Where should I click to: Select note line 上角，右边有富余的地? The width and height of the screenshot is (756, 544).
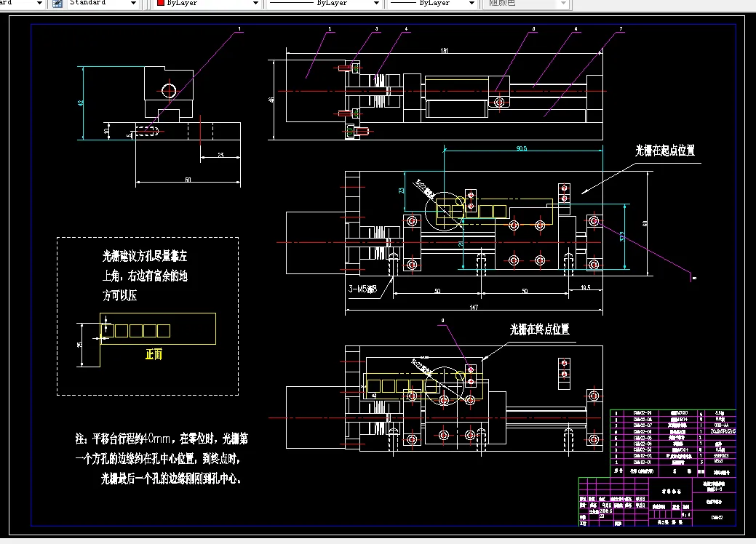point(145,276)
